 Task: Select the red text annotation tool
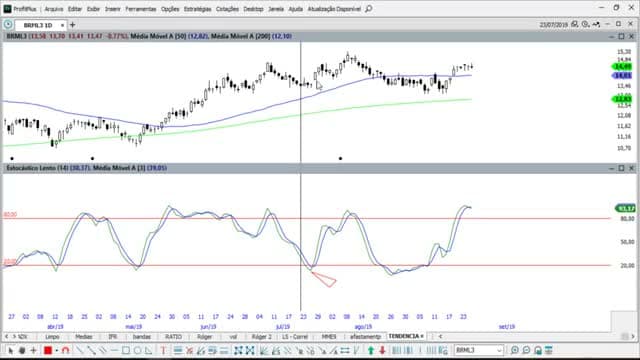pos(163,350)
